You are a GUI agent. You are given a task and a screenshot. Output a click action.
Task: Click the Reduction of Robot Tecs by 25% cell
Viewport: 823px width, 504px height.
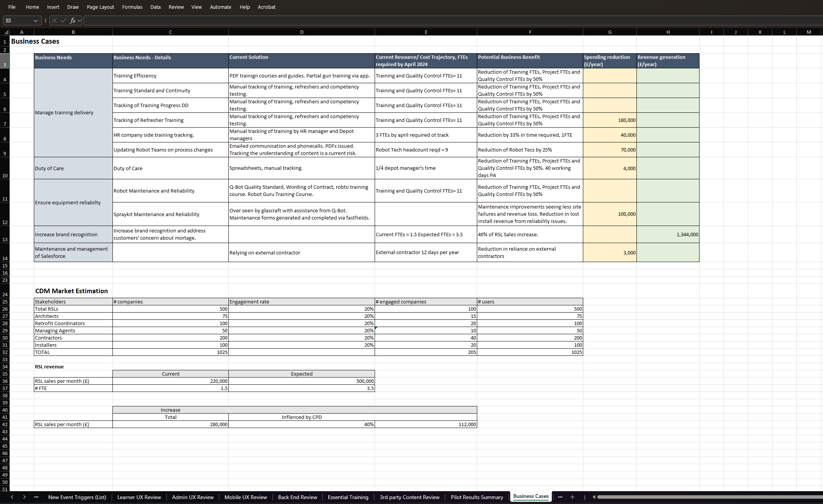pos(530,150)
